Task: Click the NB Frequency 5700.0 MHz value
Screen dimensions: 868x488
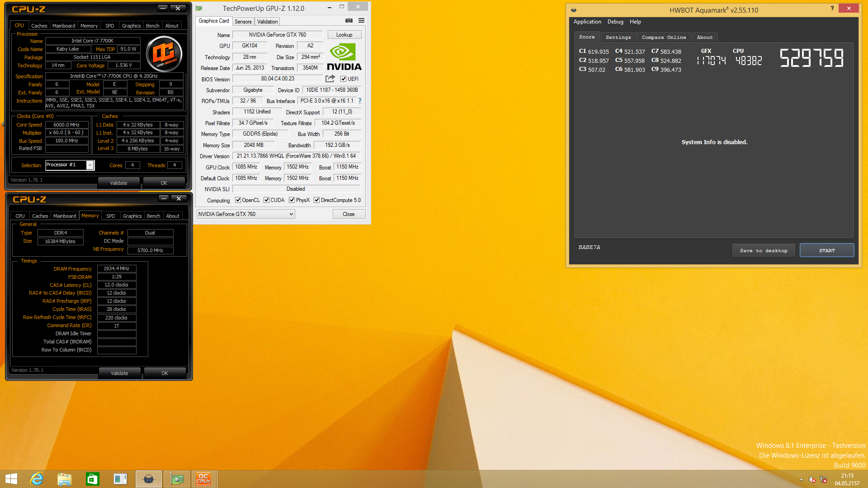Action: coord(150,250)
